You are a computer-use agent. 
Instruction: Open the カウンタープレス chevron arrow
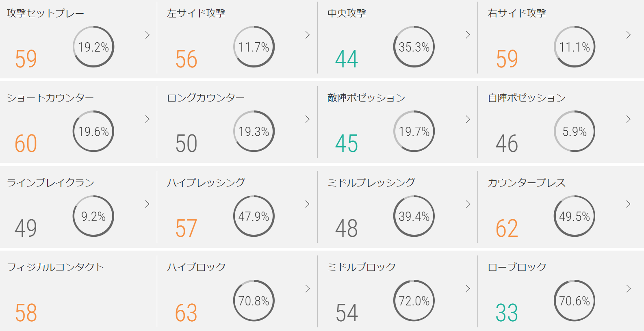[x=629, y=204]
